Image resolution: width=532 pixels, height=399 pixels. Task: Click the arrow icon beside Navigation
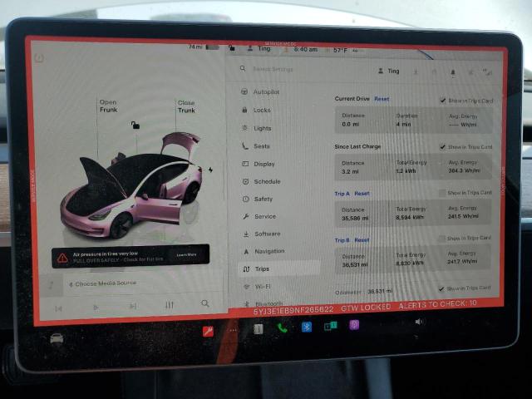[x=246, y=251]
